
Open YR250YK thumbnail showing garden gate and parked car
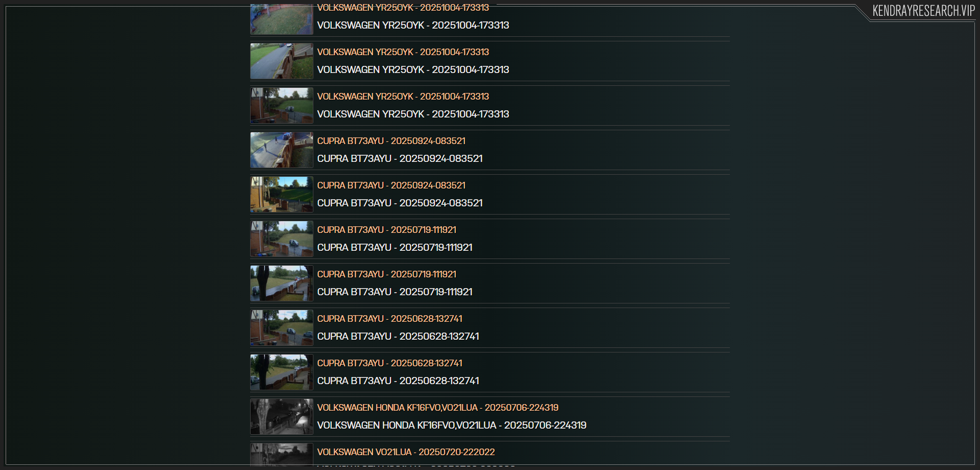282,106
